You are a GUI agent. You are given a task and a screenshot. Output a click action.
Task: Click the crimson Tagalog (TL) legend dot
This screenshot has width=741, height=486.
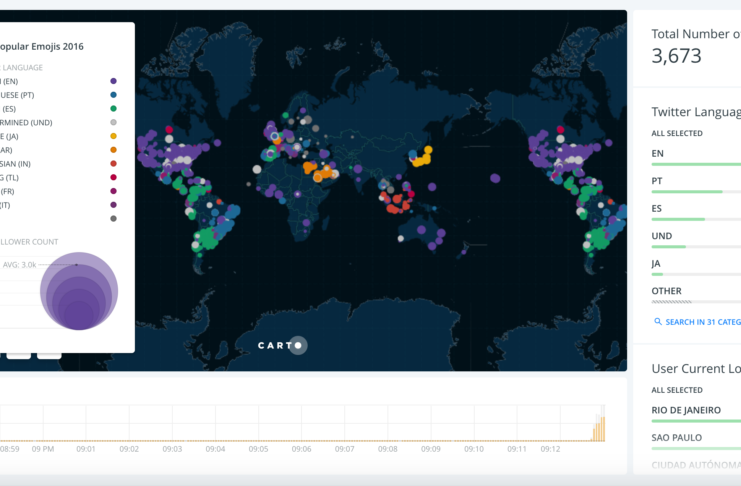tap(114, 177)
